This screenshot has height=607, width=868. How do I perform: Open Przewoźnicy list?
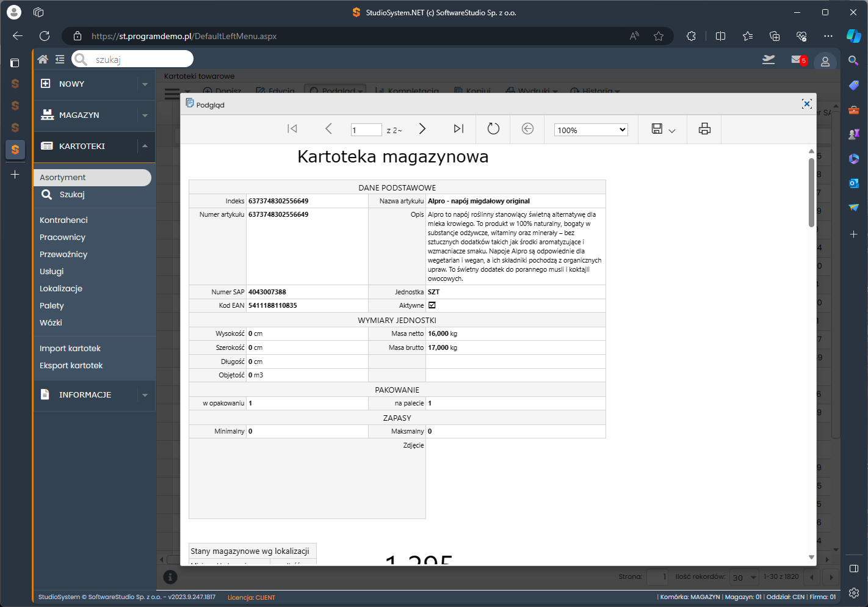(63, 254)
